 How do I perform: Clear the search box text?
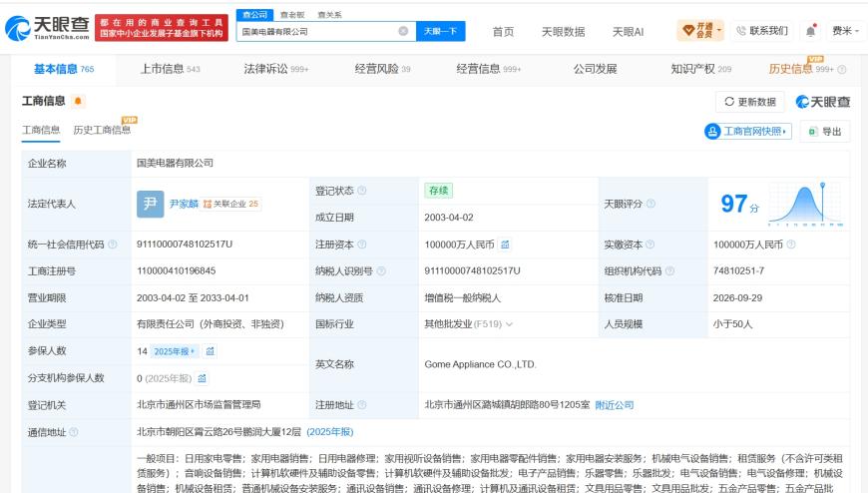(x=403, y=31)
